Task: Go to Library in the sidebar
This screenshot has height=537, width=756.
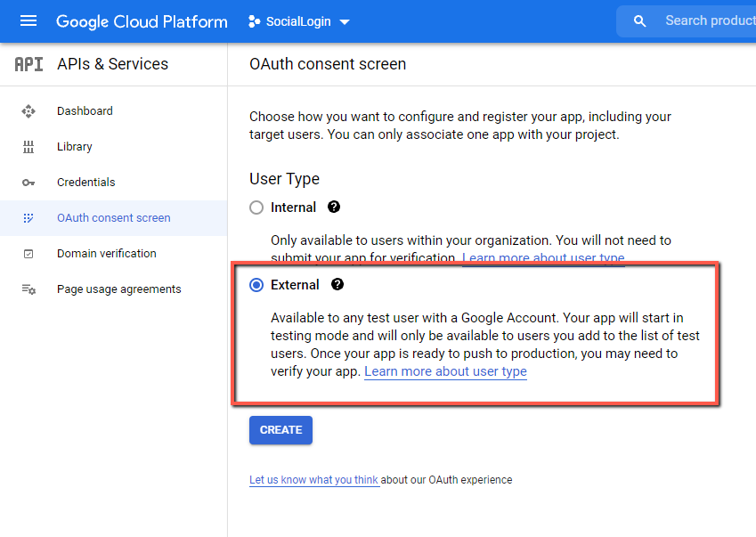Action: [x=74, y=147]
